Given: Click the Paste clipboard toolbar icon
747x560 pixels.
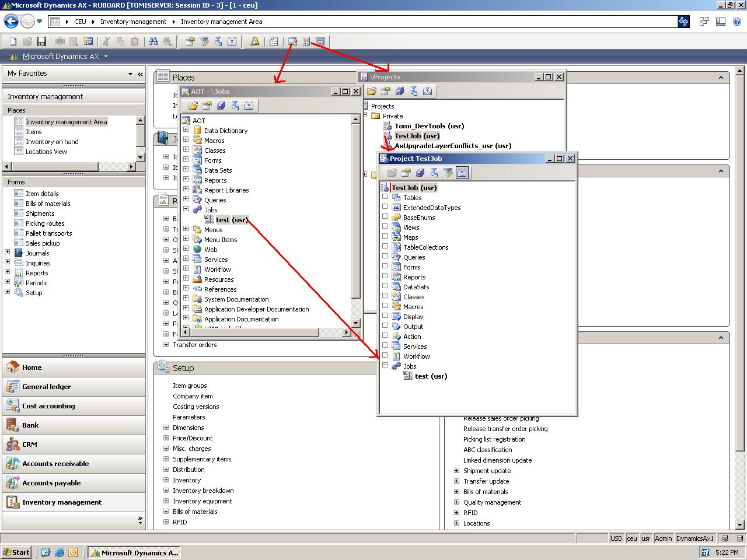Looking at the screenshot, I should 135,41.
